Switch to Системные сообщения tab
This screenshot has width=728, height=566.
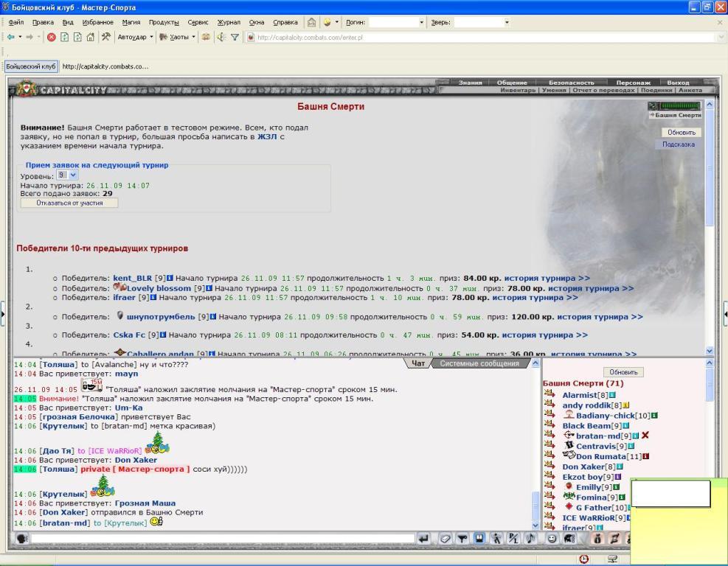tap(479, 363)
